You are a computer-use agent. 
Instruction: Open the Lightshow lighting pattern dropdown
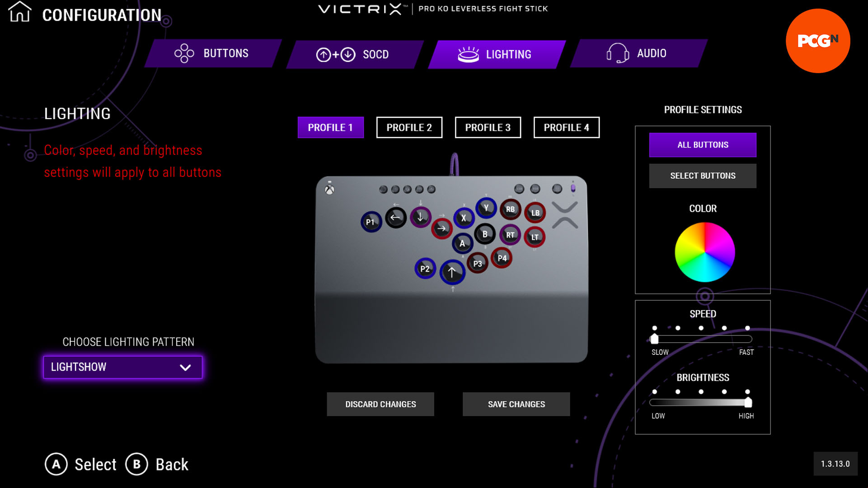click(123, 367)
